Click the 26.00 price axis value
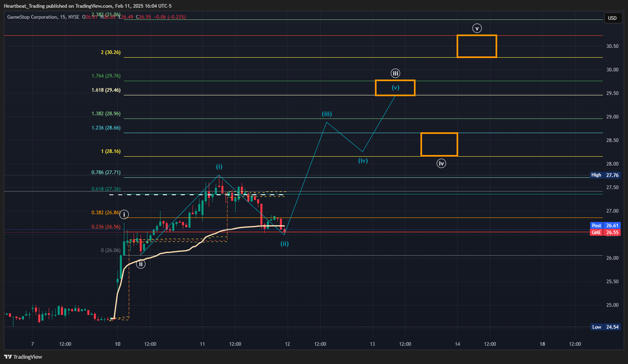 pos(612,258)
